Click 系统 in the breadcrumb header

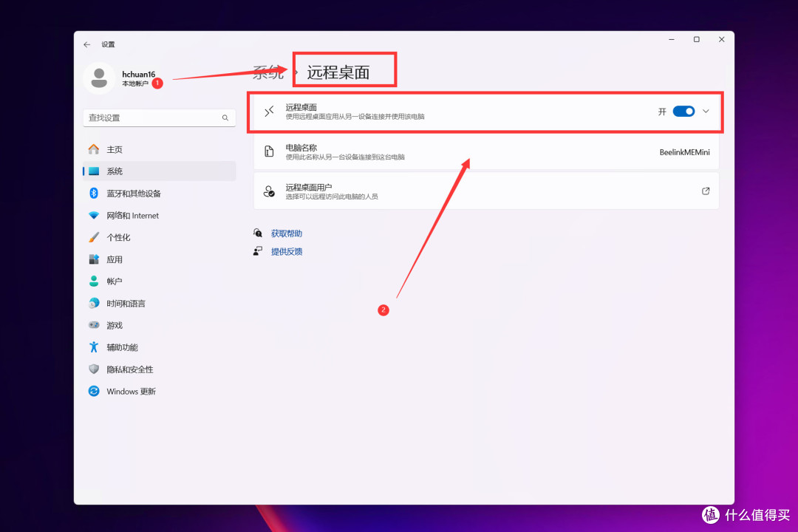268,72
